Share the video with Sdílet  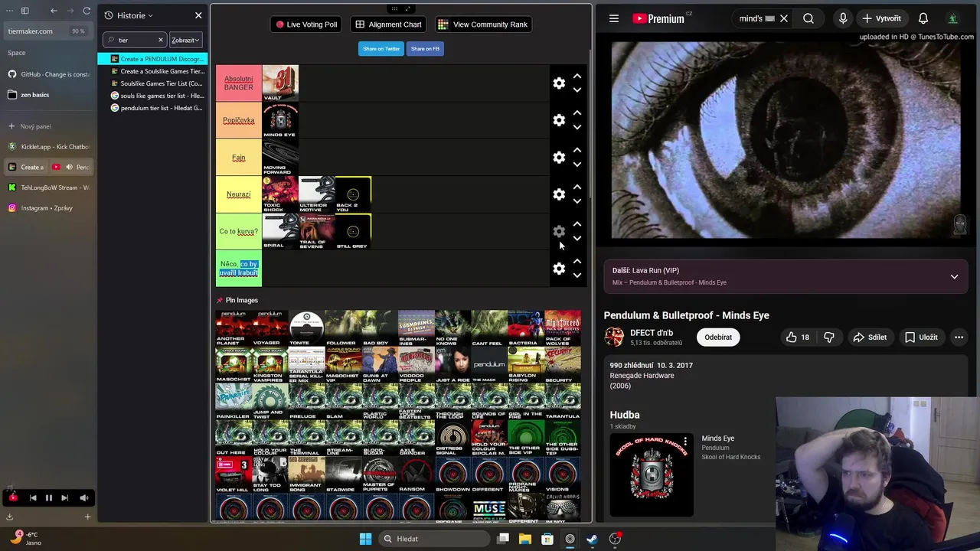click(x=870, y=337)
